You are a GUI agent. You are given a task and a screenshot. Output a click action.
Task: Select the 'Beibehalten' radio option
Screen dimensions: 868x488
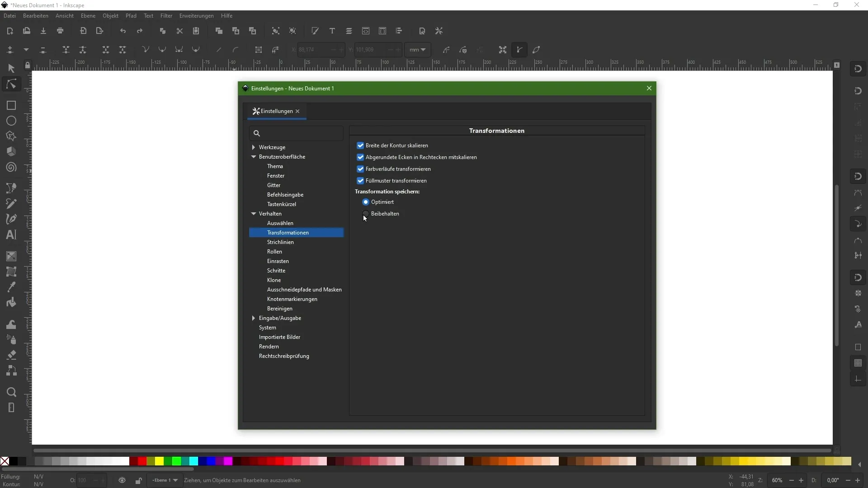pyautogui.click(x=366, y=214)
